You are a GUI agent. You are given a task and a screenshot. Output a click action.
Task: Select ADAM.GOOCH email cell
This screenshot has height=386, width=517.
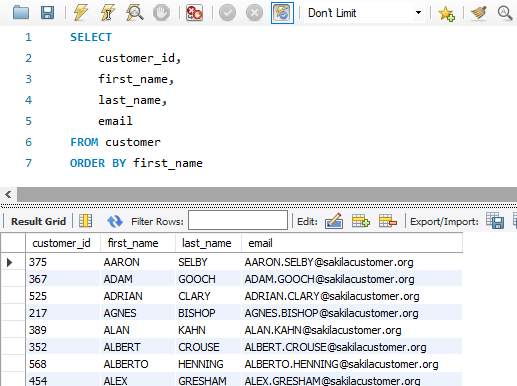[x=352, y=279]
